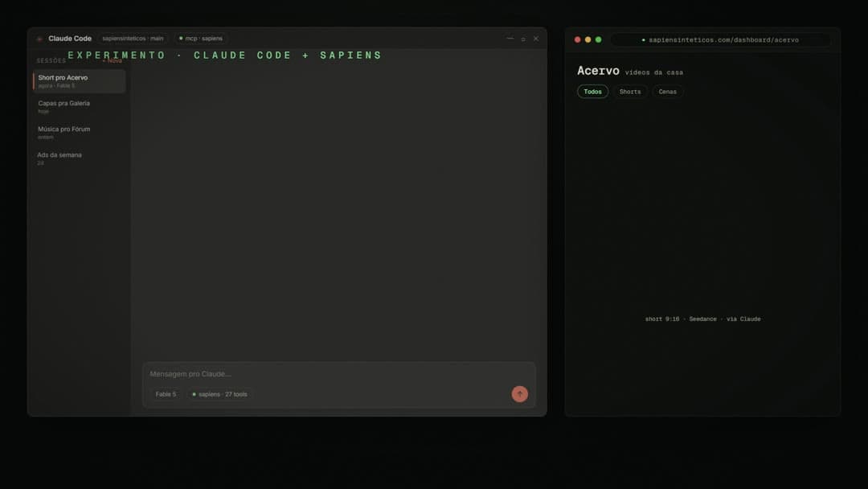Open the Ads da semana session
Screen dimensions: 868x489
tap(79, 158)
